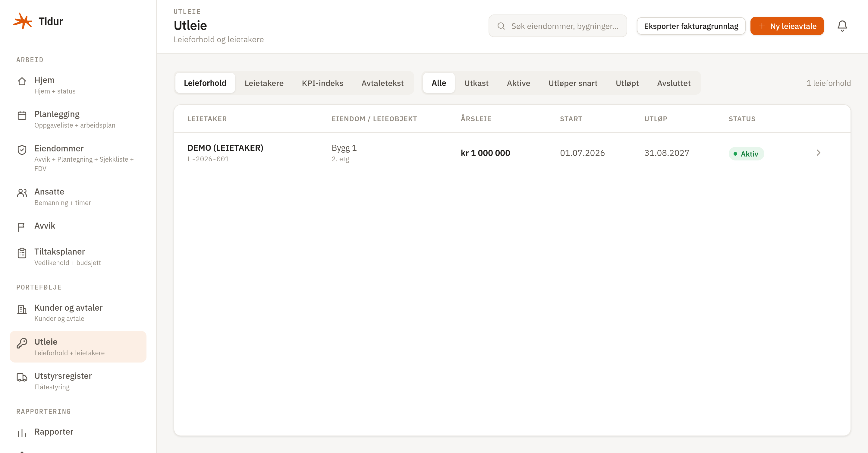
Task: Filter by Utløpt leases
Action: 627,83
